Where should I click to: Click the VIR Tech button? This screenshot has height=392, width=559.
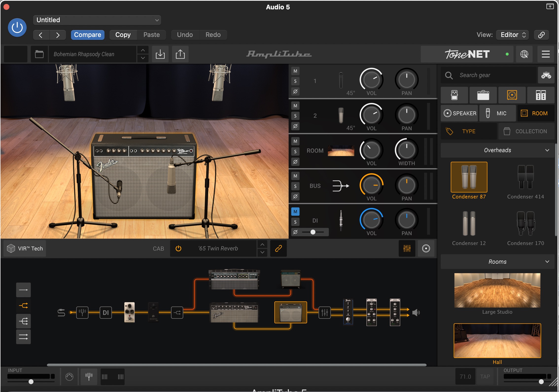(25, 248)
